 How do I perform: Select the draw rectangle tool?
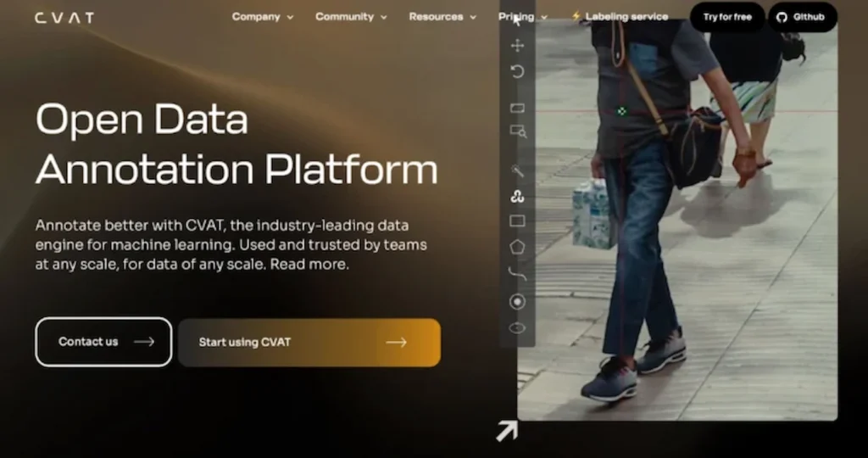(x=517, y=221)
